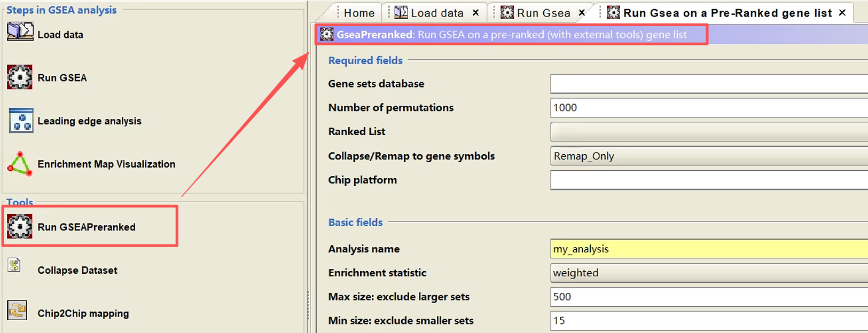Launch Enrichment Map Visualization

pos(106,164)
